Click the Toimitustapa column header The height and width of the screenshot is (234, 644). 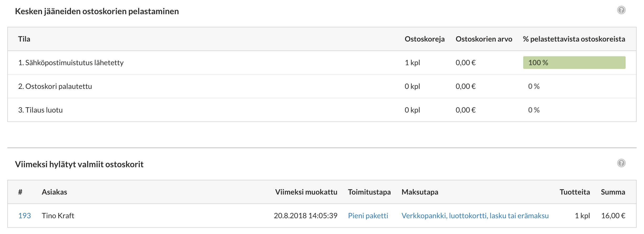point(369,192)
